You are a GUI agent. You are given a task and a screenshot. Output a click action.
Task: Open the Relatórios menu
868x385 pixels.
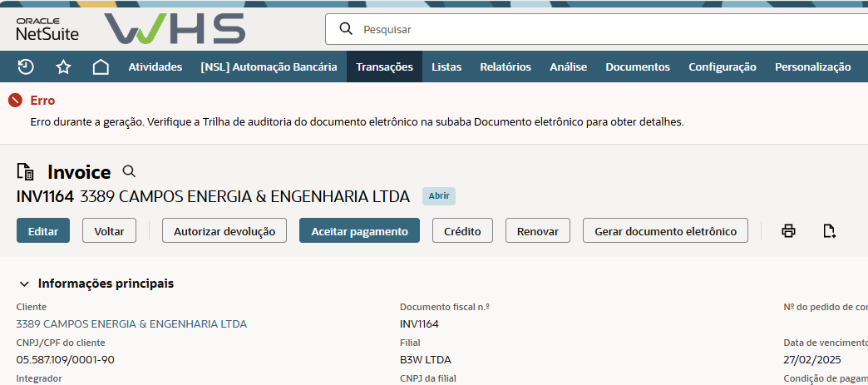506,67
